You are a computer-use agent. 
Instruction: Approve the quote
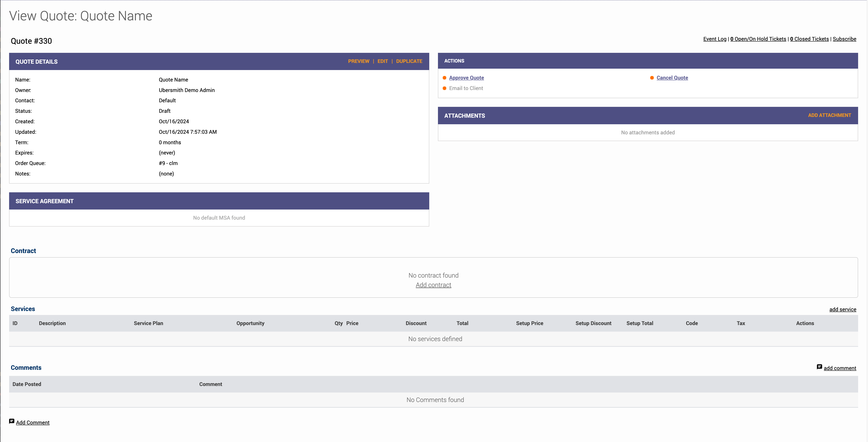(466, 78)
